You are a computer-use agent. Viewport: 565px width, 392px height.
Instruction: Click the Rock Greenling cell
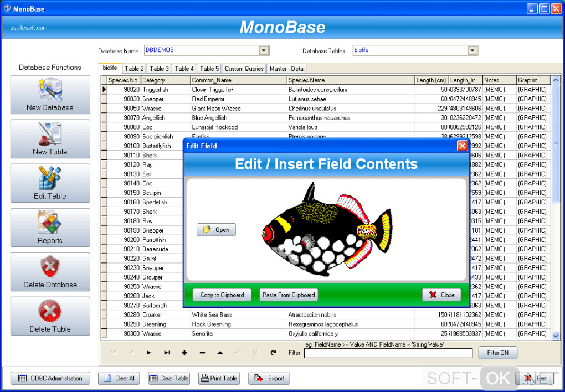point(239,324)
